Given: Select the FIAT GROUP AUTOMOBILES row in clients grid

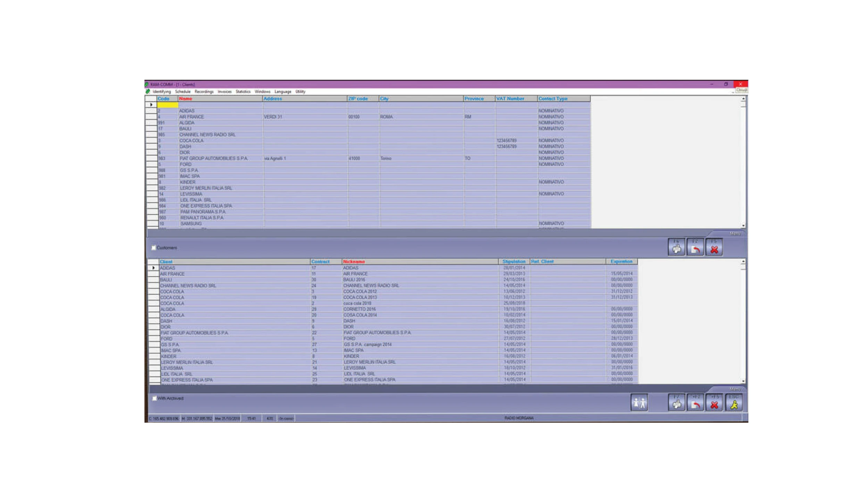Looking at the screenshot, I should (214, 158).
